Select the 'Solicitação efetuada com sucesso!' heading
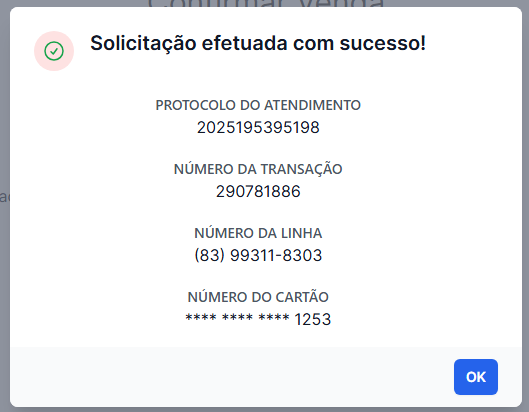 click(258, 43)
